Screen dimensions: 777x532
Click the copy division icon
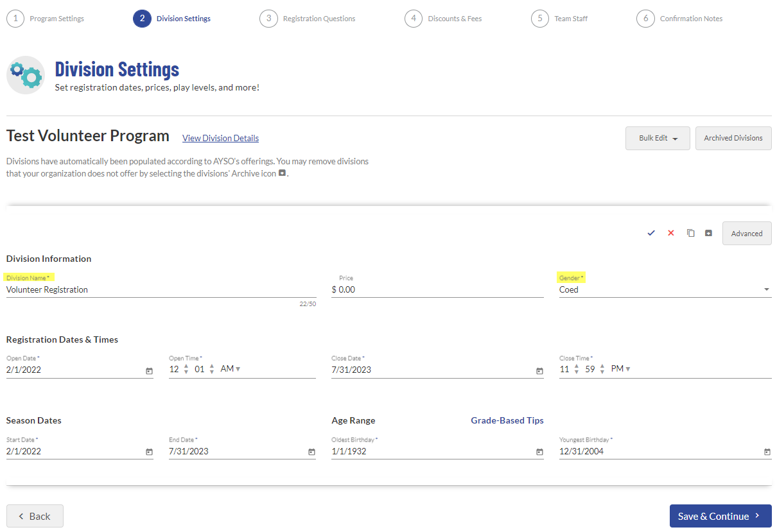point(690,233)
